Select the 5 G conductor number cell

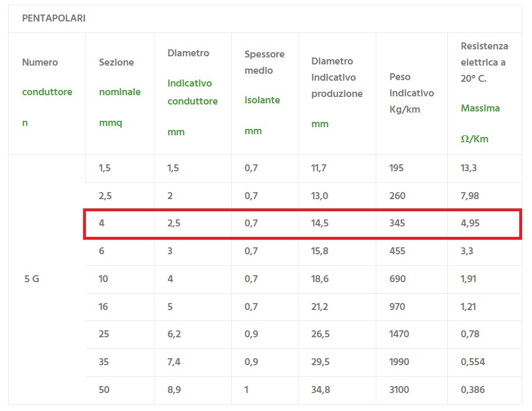(x=32, y=279)
